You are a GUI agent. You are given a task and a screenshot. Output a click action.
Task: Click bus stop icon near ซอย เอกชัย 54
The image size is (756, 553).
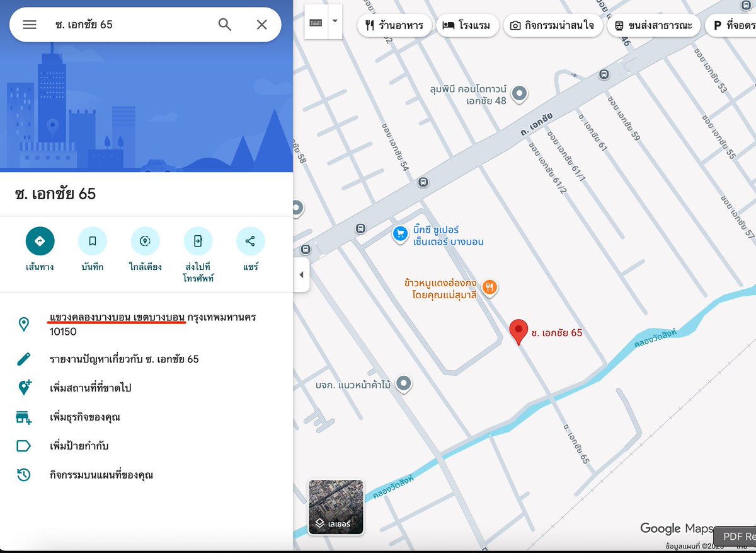tap(423, 182)
